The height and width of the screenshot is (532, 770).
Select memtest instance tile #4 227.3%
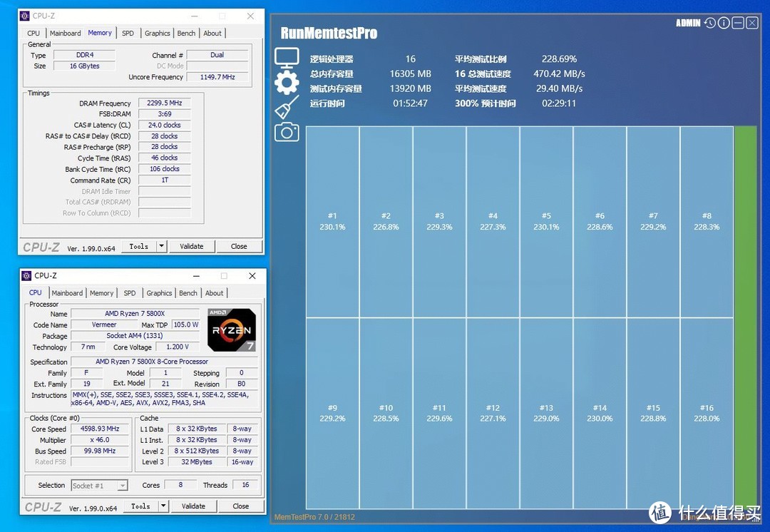pos(493,222)
